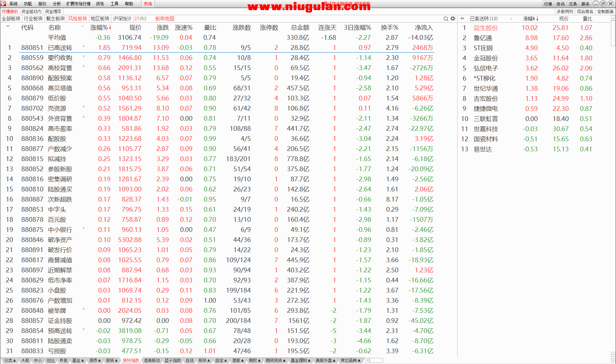Open the gear settings icon

(x=453, y=19)
